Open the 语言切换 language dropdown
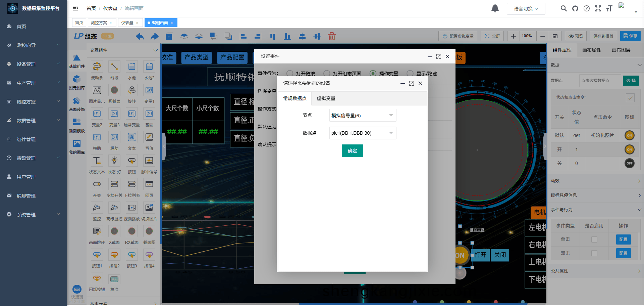This screenshot has width=644, height=306. click(526, 9)
